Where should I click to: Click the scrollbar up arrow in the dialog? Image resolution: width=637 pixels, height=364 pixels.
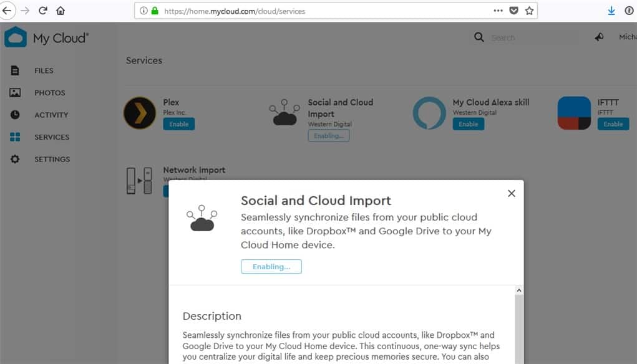point(519,290)
